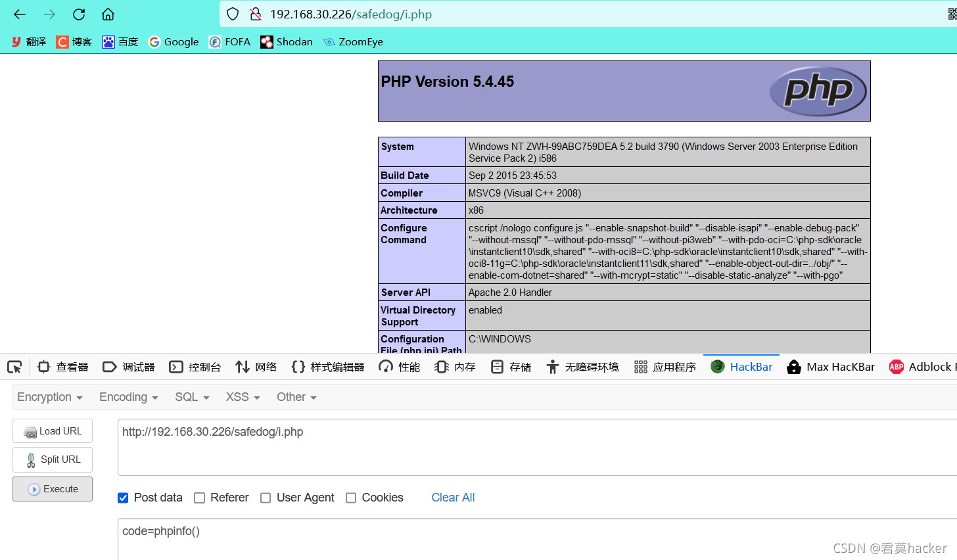Switch to the 存储 storage tab
957x560 pixels.
[511, 367]
